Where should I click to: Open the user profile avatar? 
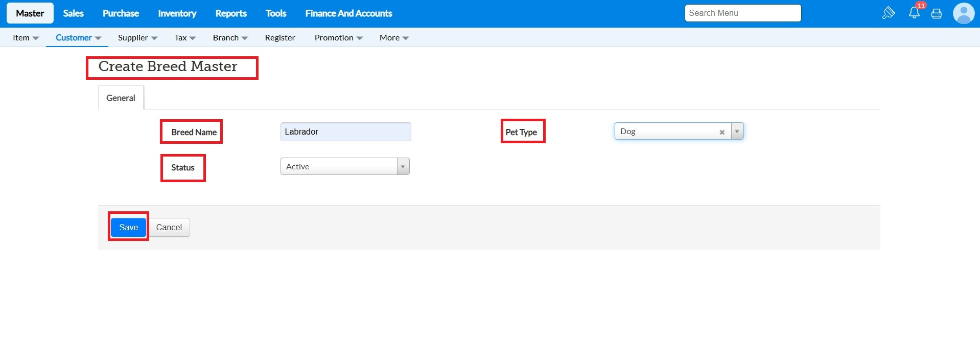point(964,13)
